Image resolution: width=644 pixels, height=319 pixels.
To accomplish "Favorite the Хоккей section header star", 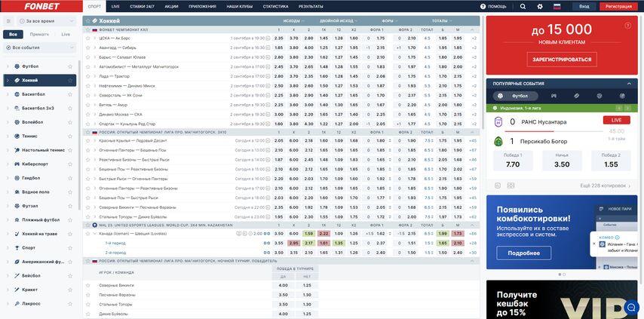I will [88, 20].
